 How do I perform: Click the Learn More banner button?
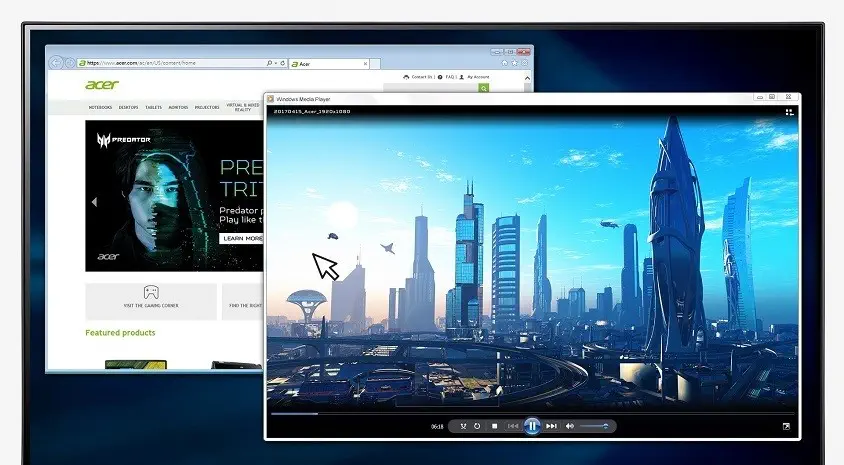pyautogui.click(x=242, y=238)
